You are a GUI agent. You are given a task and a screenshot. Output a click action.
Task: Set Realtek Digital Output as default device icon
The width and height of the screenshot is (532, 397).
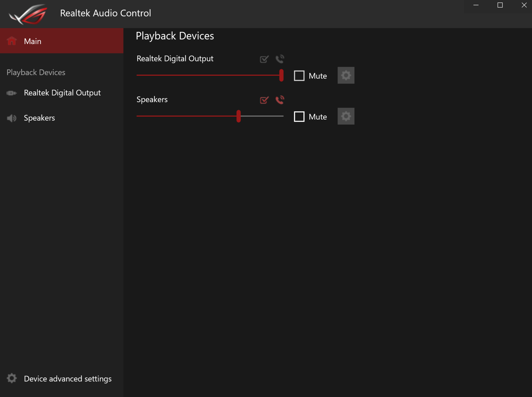[264, 59]
